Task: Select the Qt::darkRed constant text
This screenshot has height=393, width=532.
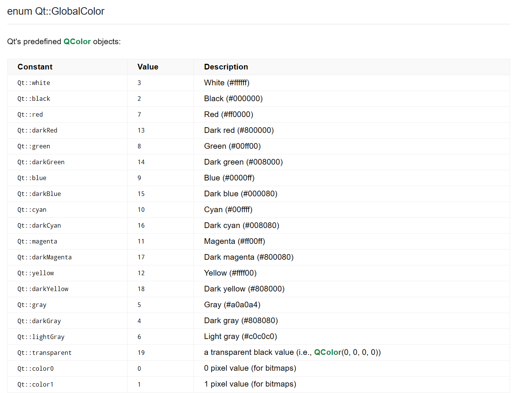Action: [x=37, y=130]
